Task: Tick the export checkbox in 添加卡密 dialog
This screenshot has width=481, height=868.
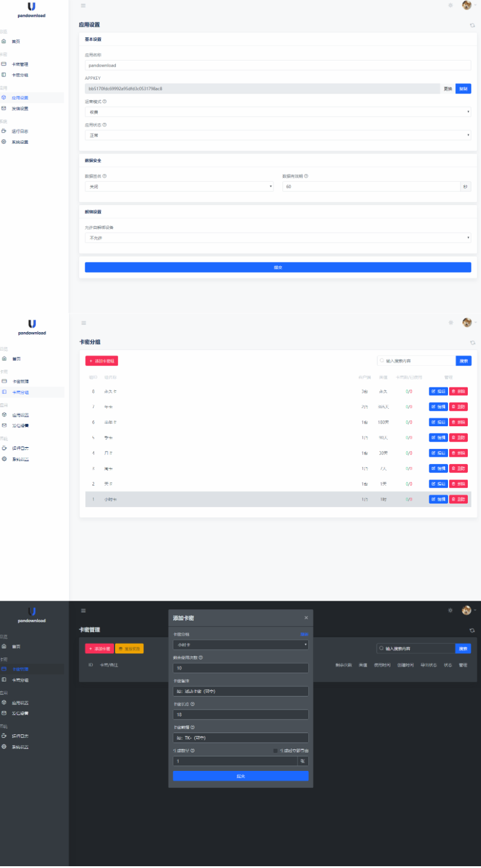Action: pos(275,751)
